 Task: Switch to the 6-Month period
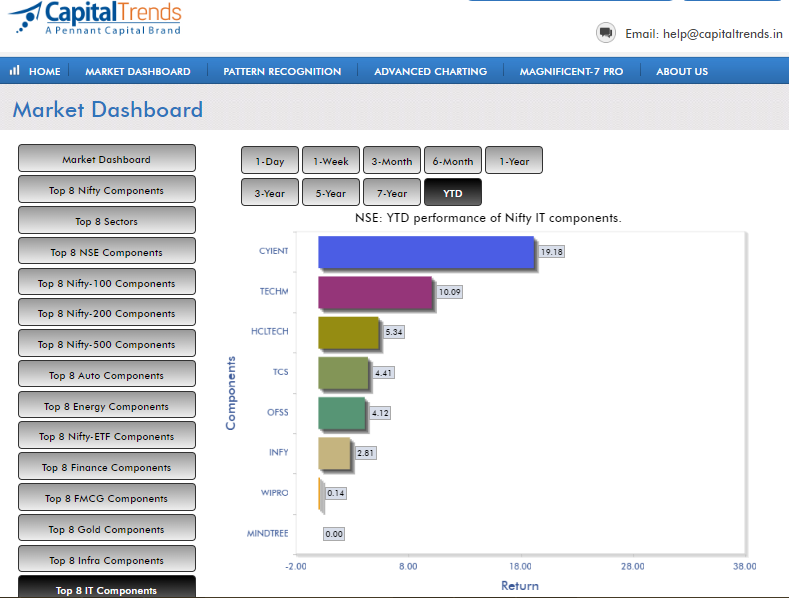[453, 161]
